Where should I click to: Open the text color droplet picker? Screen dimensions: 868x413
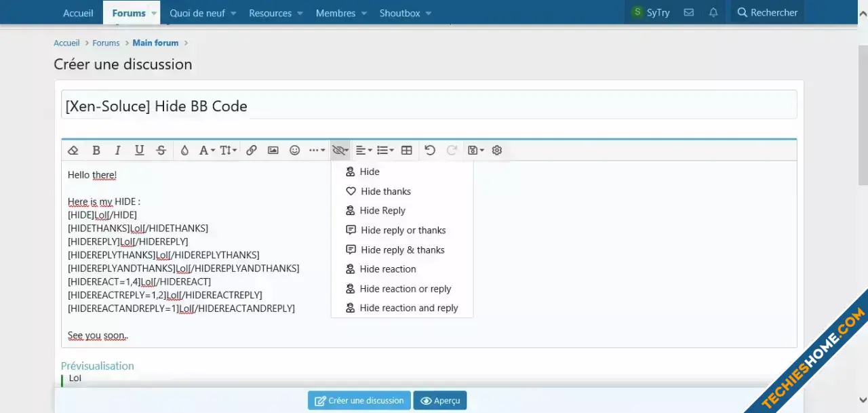[184, 151]
